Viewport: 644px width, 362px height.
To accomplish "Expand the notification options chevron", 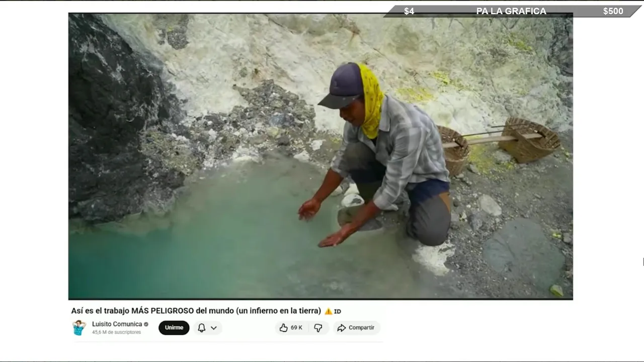I will point(214,328).
